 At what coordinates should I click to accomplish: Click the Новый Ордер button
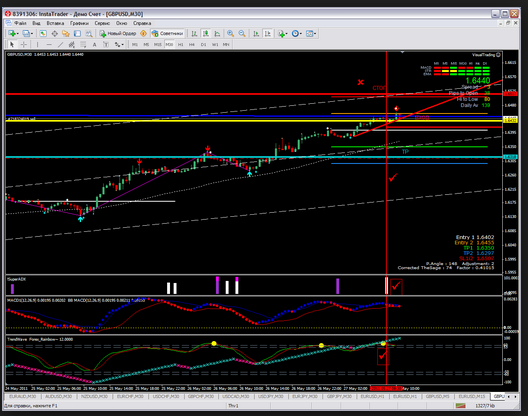[118, 33]
